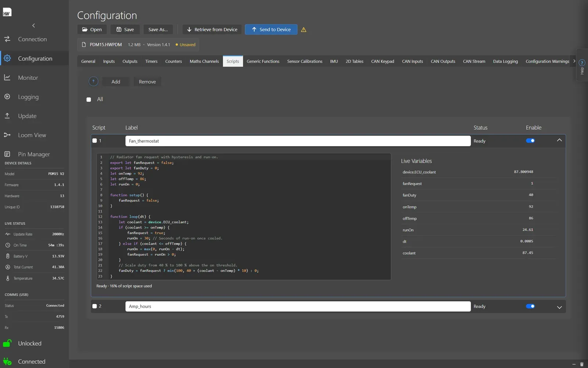588x368 pixels.
Task: Click the Version 1.4.1 text
Action: coord(158,45)
